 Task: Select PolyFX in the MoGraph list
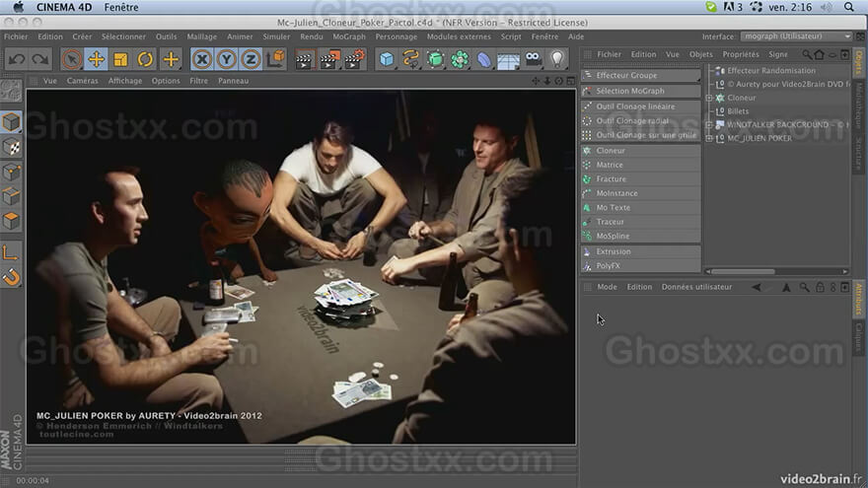(641, 266)
